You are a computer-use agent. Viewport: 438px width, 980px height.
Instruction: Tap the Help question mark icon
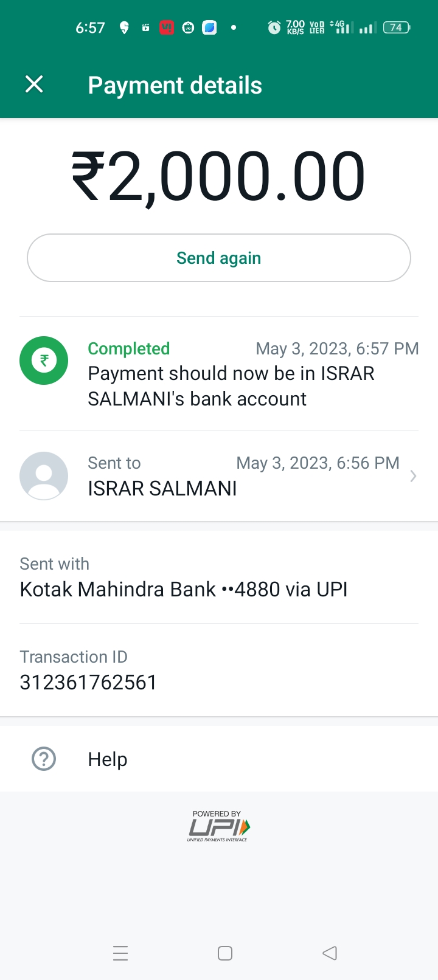click(x=44, y=759)
